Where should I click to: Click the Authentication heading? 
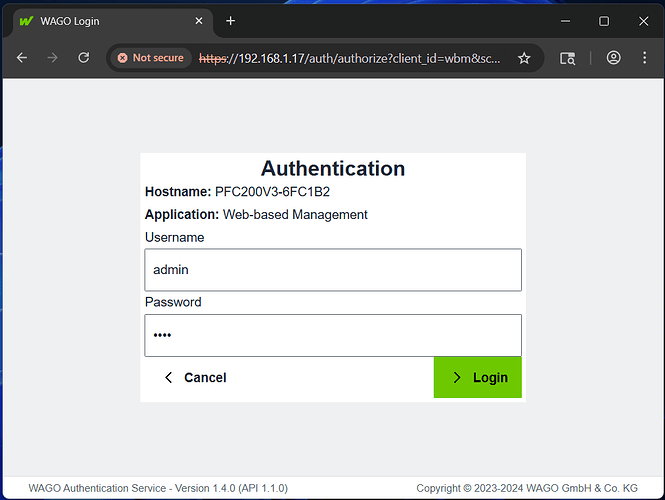tap(333, 169)
